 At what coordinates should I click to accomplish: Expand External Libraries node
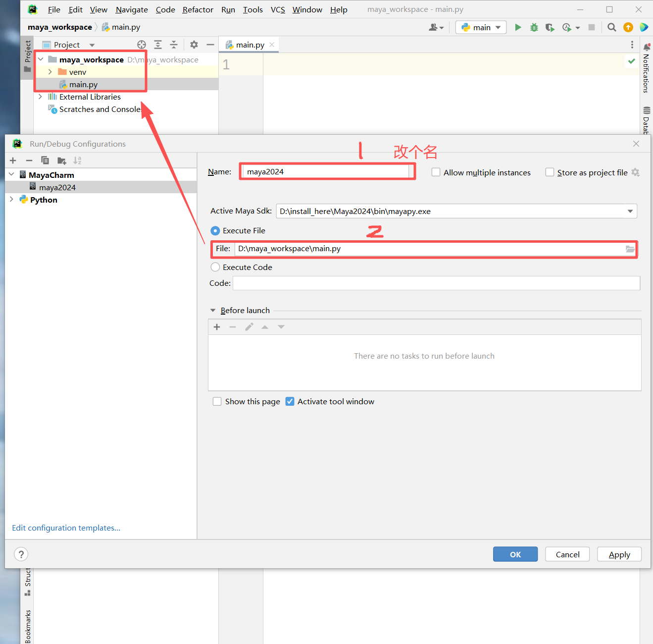40,97
